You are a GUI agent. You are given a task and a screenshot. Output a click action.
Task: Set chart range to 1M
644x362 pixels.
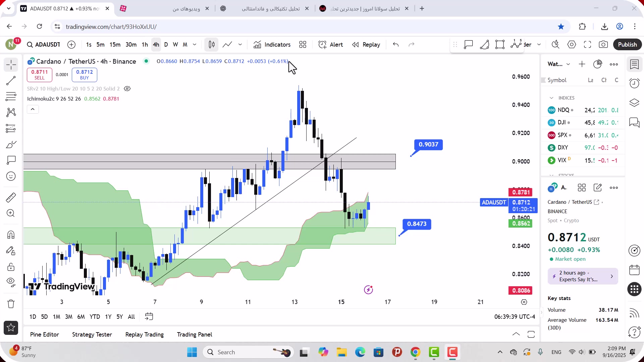56,317
